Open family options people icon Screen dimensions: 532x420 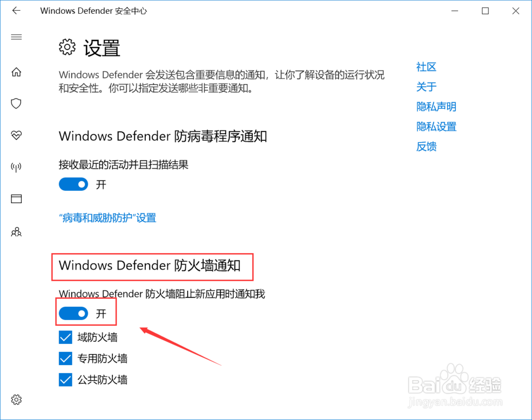click(x=16, y=232)
